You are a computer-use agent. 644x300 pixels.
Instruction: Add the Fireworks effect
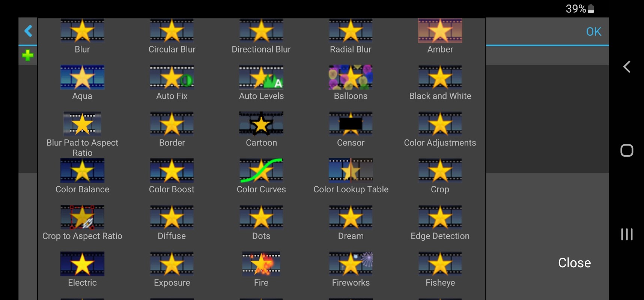[x=351, y=264]
